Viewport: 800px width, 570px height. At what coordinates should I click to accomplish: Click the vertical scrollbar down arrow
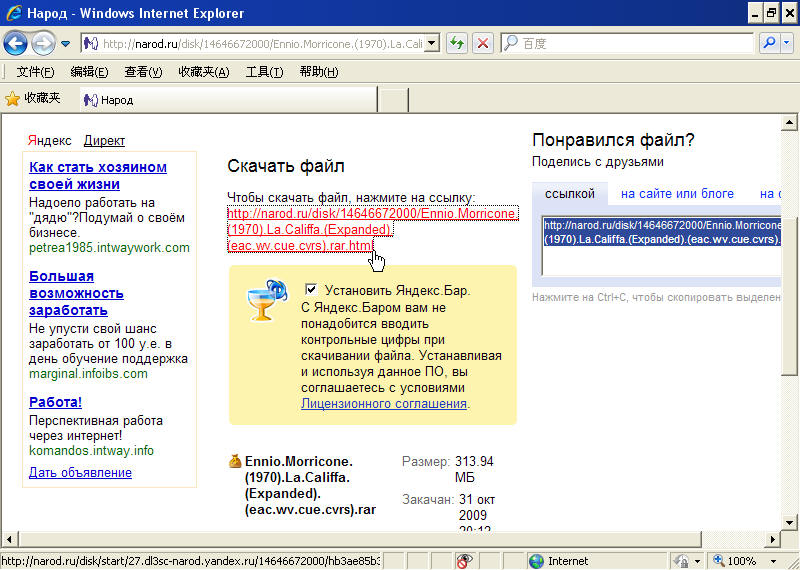point(789,523)
